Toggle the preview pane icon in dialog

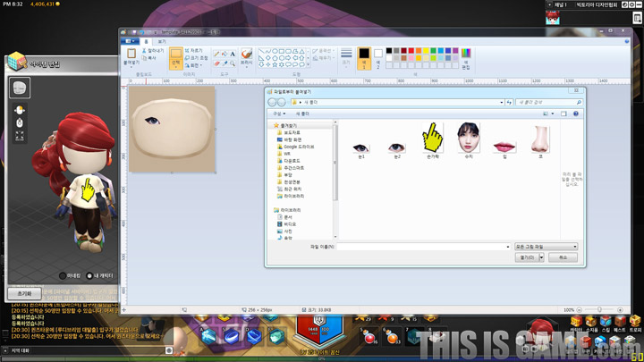click(x=563, y=114)
